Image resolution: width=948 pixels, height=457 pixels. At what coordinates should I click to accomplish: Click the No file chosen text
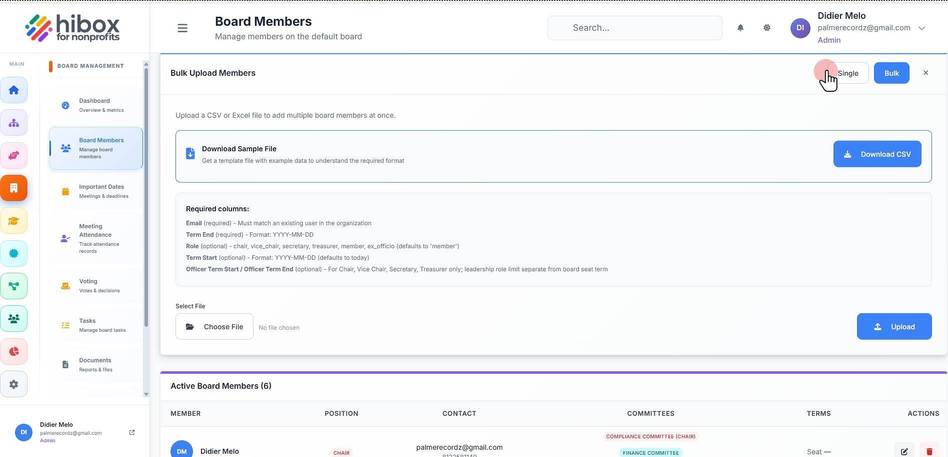279,328
